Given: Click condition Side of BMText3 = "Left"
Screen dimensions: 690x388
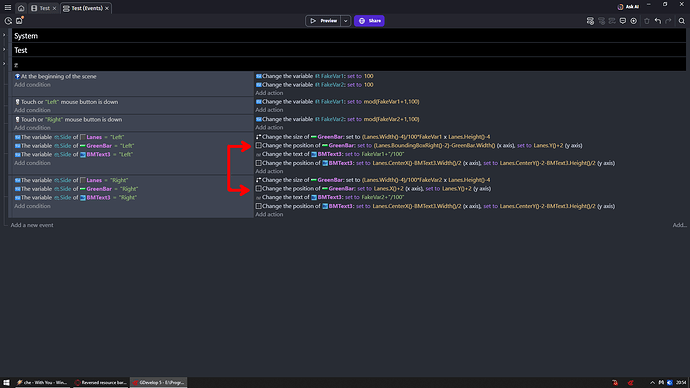Looking at the screenshot, I should tap(73, 154).
